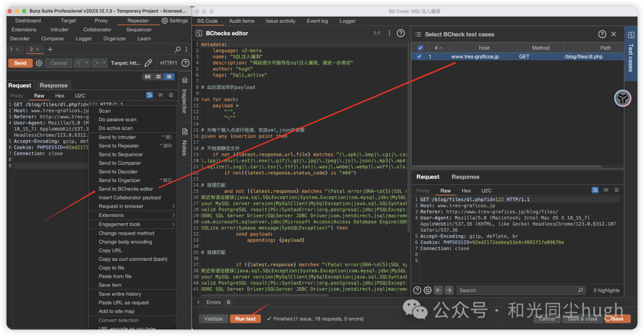
Task: Toggle line wrap in Repeater request editor
Action: click(150, 95)
